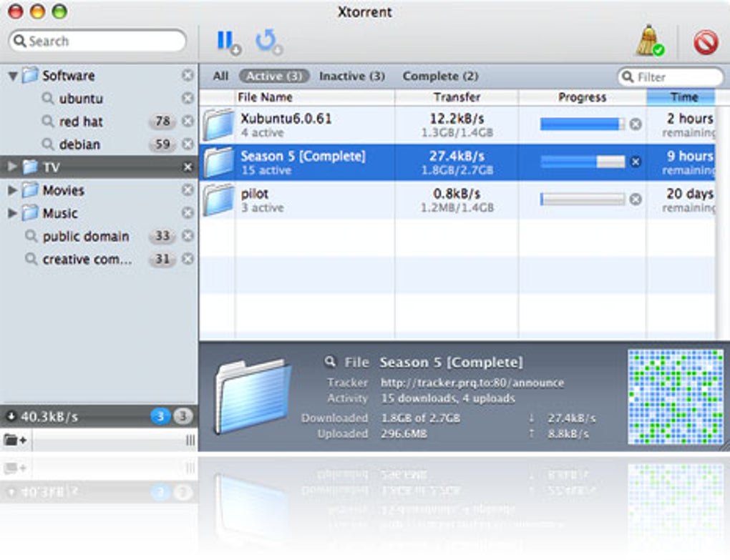This screenshot has width=730, height=560.
Task: Click the broom clean-up icon
Action: coord(650,41)
